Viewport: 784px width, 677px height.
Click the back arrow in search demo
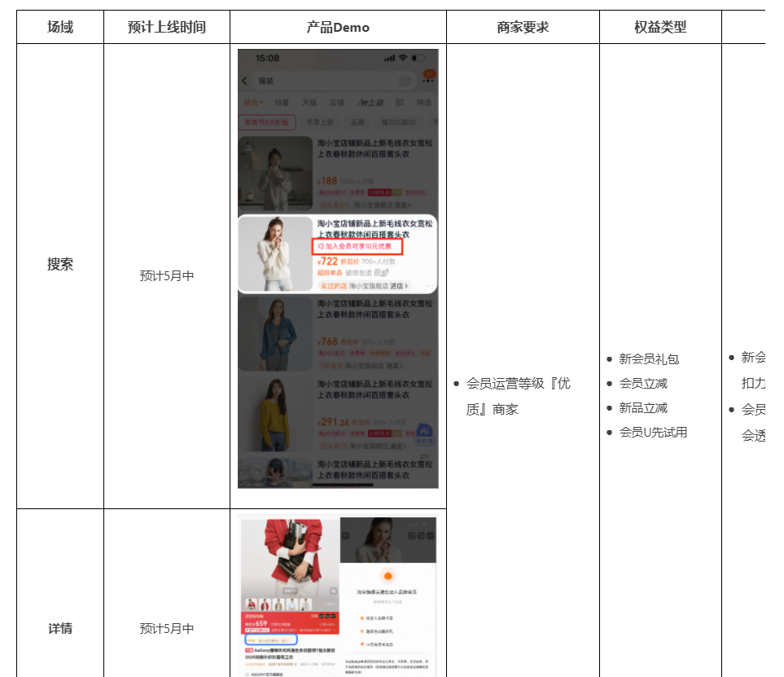(x=244, y=81)
